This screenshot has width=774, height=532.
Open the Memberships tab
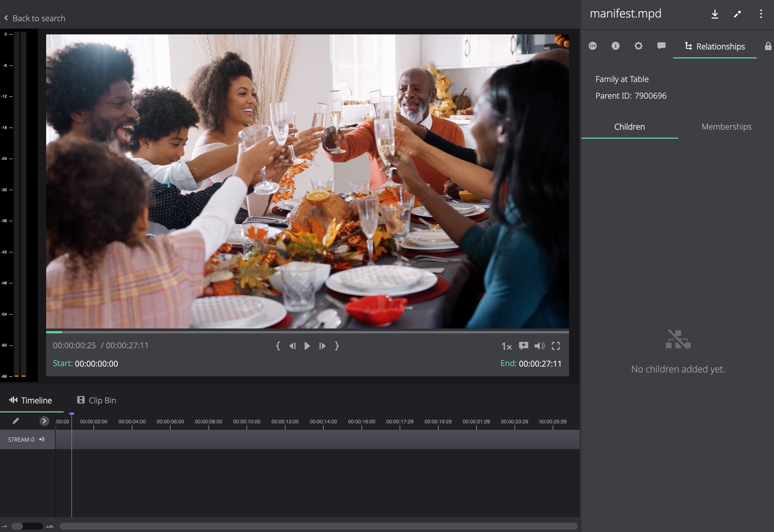point(726,127)
